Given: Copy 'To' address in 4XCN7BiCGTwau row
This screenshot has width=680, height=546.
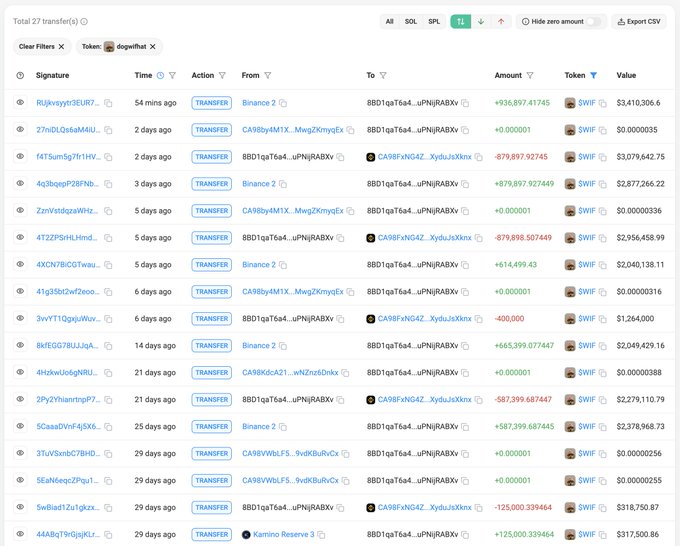Looking at the screenshot, I should click(x=465, y=265).
